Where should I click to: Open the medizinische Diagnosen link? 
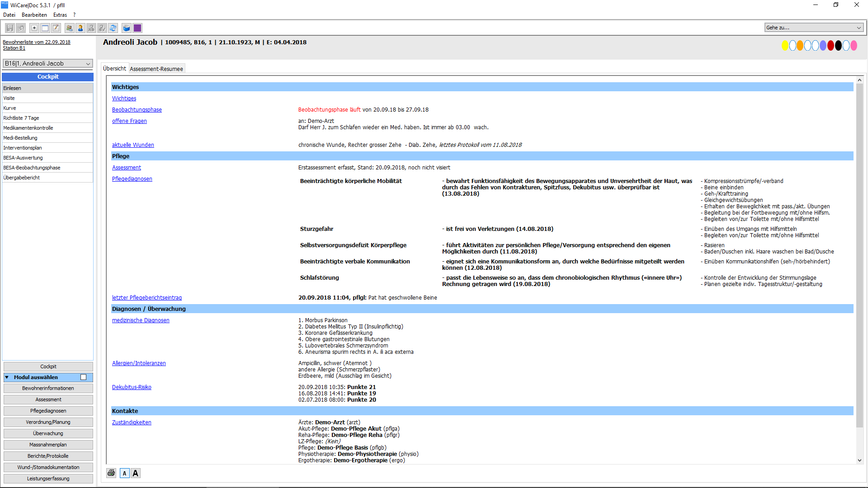coord(141,320)
